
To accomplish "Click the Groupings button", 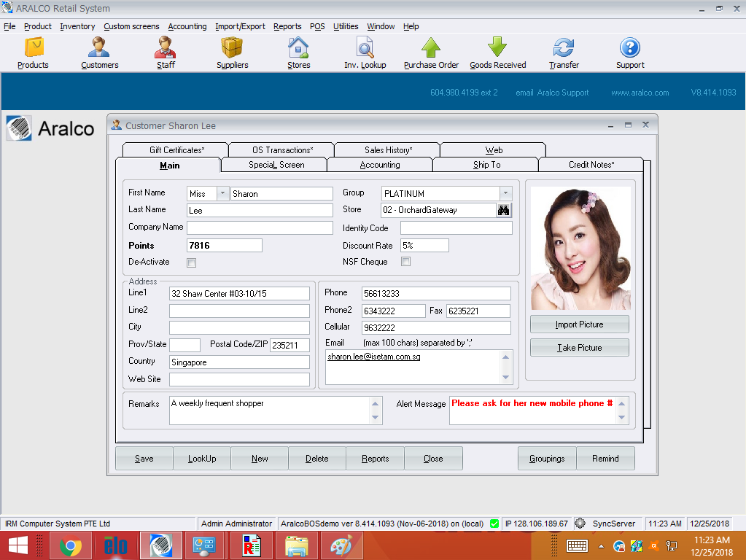I will coord(547,458).
